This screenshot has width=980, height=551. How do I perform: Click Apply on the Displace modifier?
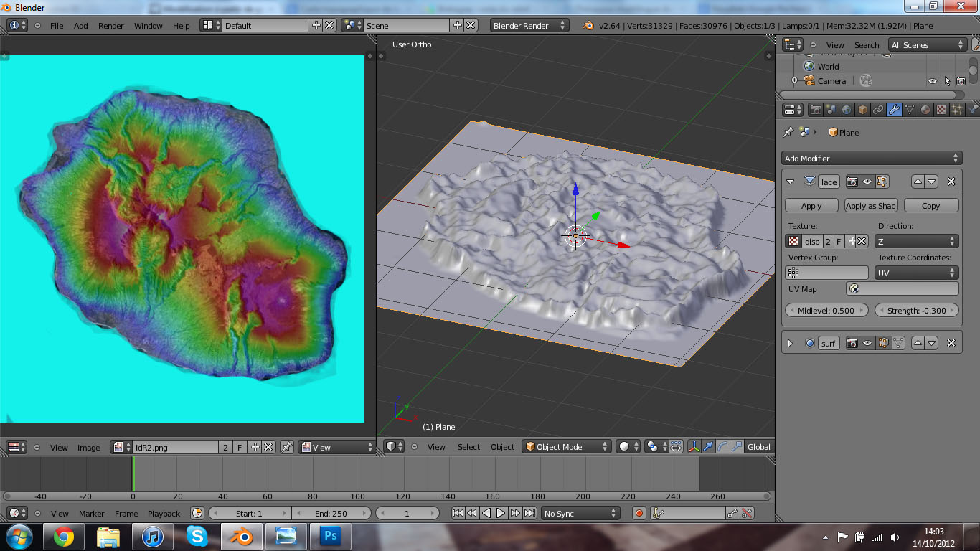click(811, 205)
